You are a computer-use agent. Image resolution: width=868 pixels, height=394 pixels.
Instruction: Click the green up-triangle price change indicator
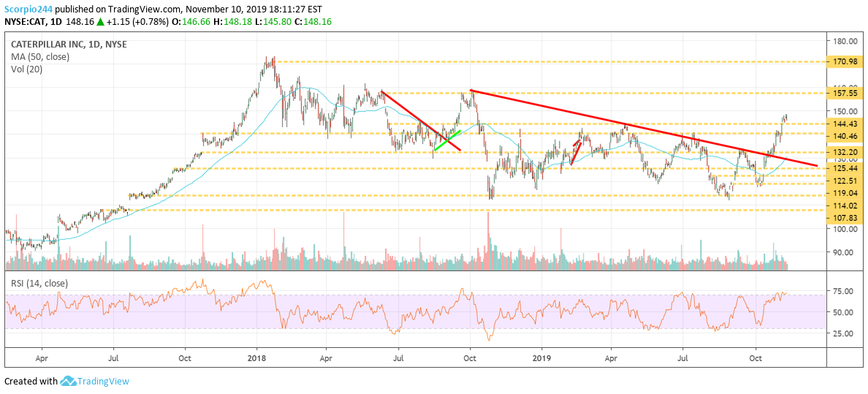[100, 22]
